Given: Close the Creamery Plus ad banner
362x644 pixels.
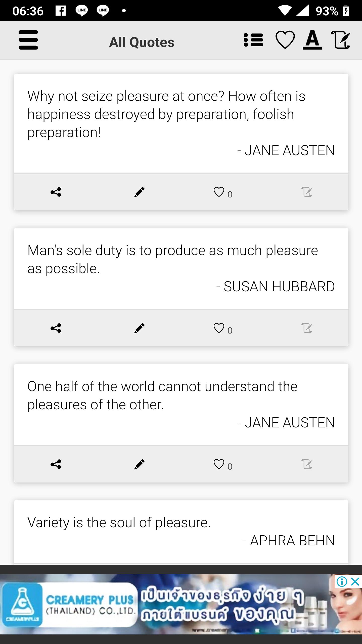Looking at the screenshot, I should [x=355, y=581].
